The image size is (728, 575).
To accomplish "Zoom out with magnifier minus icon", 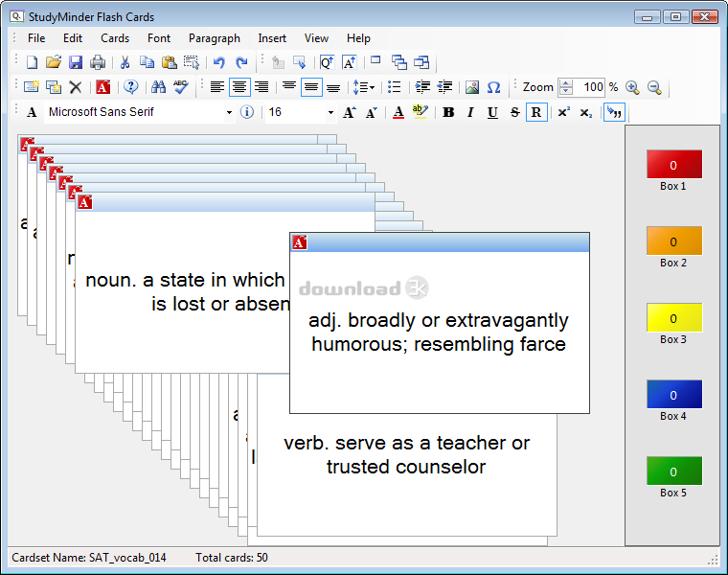I will point(654,87).
